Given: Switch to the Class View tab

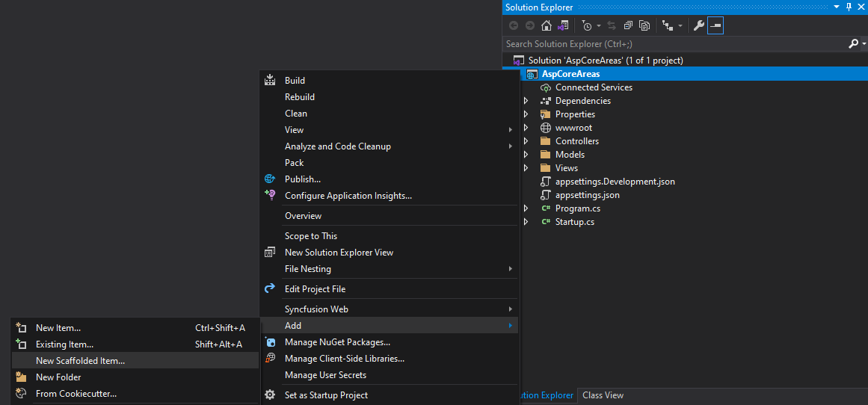Looking at the screenshot, I should tap(603, 395).
